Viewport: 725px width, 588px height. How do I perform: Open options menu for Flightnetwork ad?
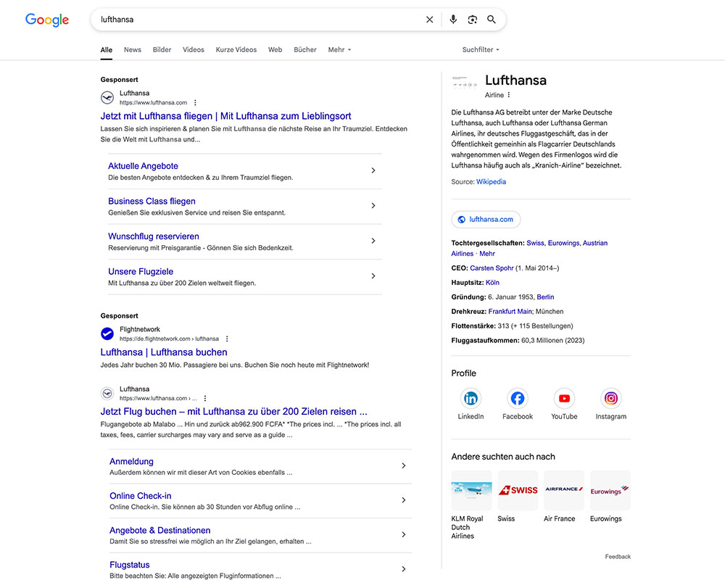pos(227,339)
